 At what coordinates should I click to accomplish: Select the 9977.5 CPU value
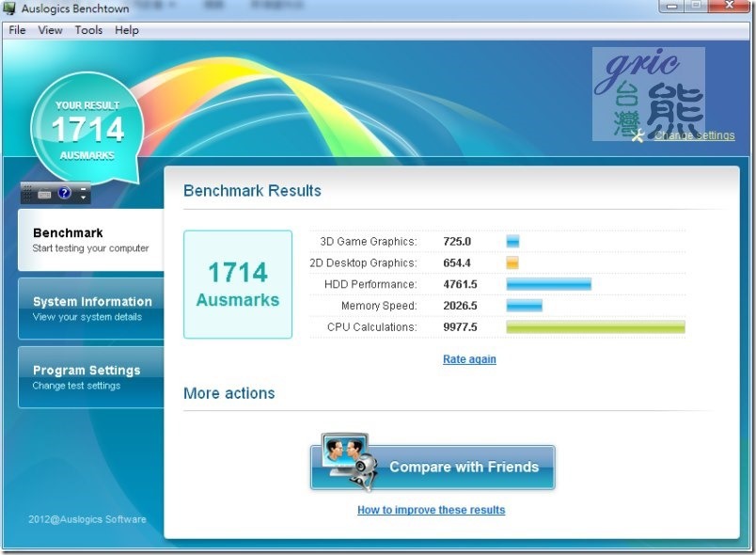click(460, 327)
